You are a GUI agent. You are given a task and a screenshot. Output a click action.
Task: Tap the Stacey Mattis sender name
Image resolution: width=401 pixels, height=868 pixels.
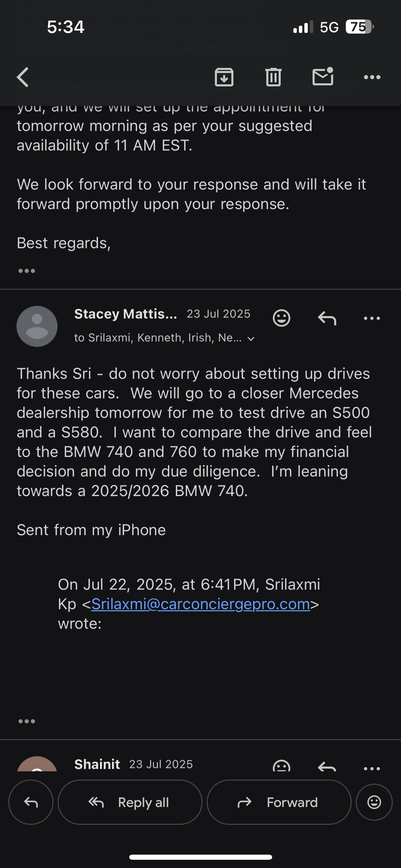pos(125,314)
